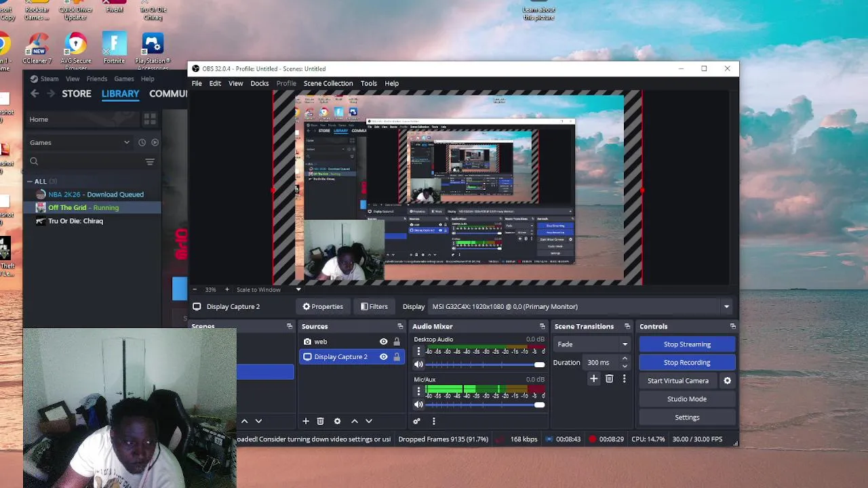Open OBS View menu
The width and height of the screenshot is (868, 488).
pyautogui.click(x=235, y=83)
